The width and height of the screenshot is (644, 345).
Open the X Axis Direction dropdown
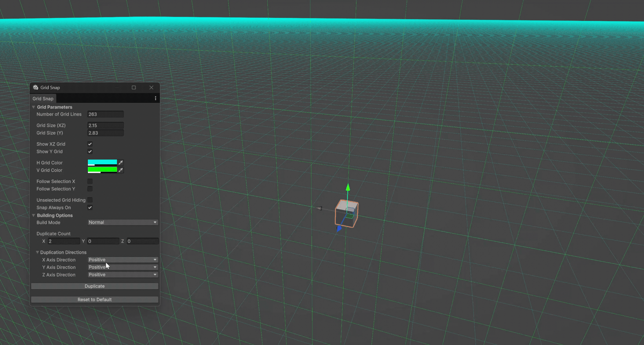[x=123, y=260]
